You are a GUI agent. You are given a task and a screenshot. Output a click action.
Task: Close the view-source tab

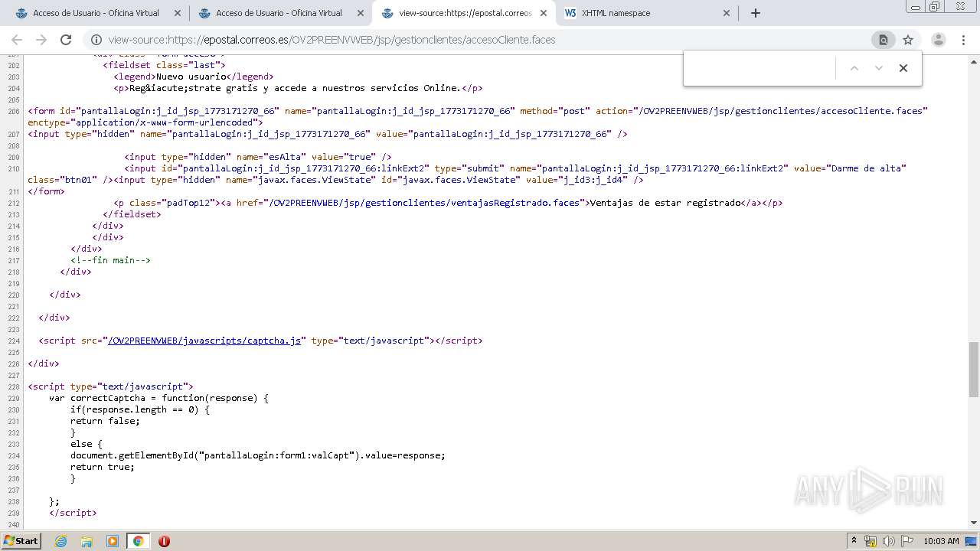click(543, 13)
